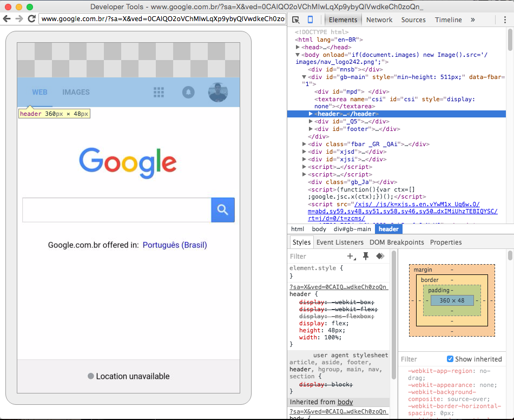The height and width of the screenshot is (420, 514).
Task: Open the Timeline tab
Action: (448, 19)
